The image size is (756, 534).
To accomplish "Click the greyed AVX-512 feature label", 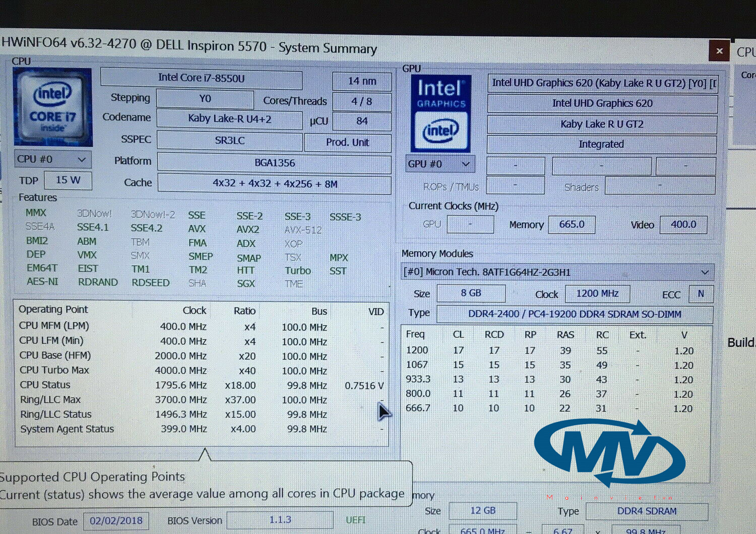I will tap(303, 230).
